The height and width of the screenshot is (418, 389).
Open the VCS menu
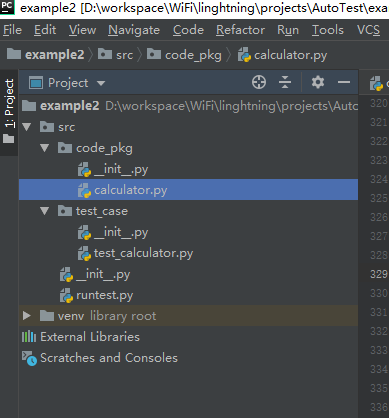368,30
